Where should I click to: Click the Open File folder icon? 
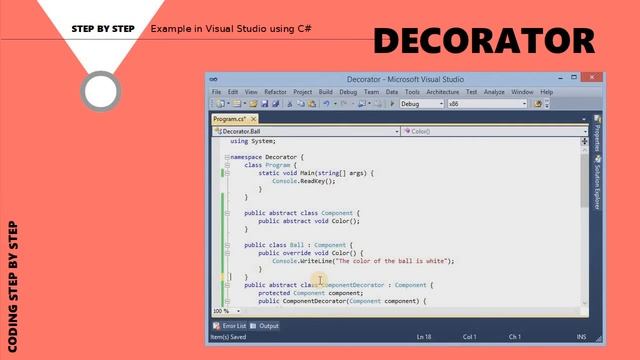click(x=253, y=104)
